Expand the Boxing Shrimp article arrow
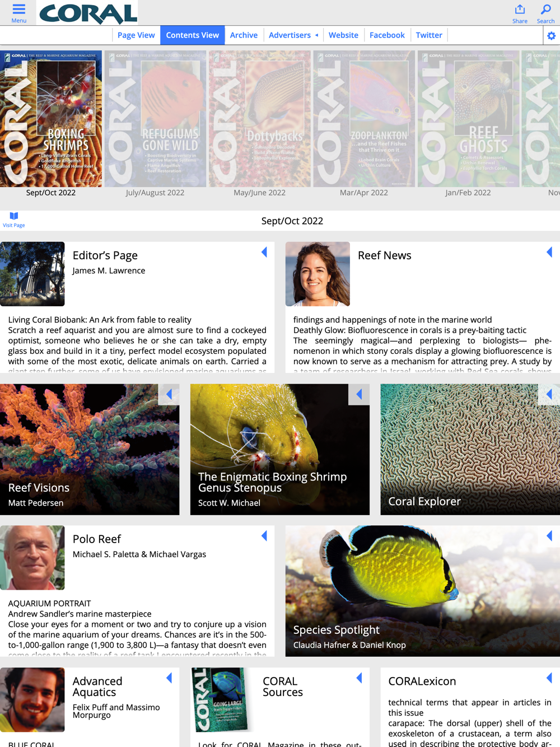Image resolution: width=560 pixels, height=747 pixels. [x=359, y=394]
